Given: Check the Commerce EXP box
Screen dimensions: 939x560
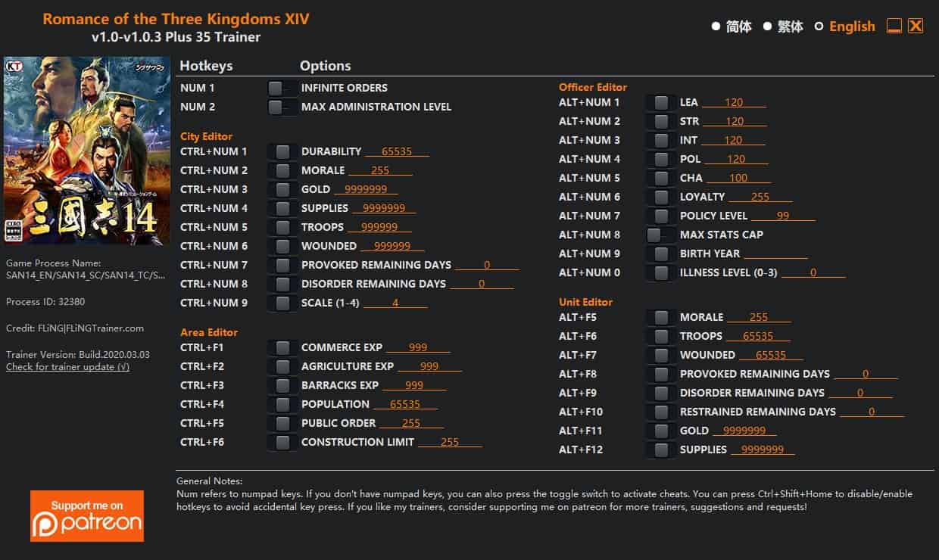Looking at the screenshot, I should tap(282, 347).
